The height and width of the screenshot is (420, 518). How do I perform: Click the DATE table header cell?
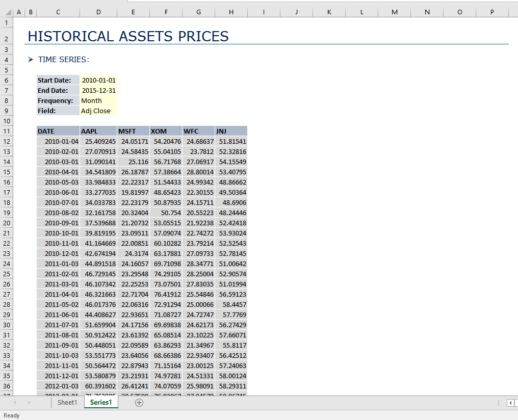point(58,131)
